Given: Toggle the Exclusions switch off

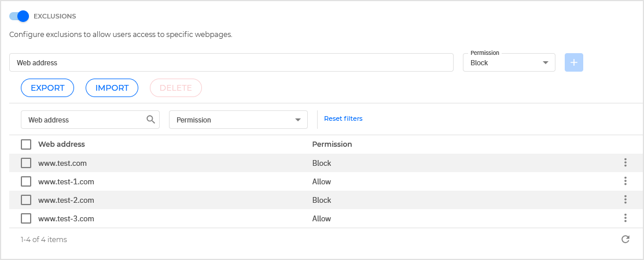Looking at the screenshot, I should 19,16.
